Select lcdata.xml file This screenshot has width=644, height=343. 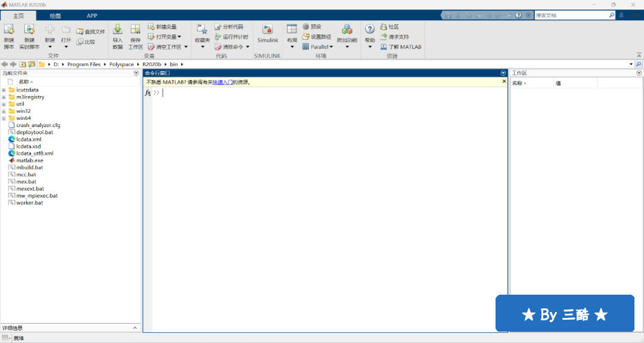pos(29,139)
